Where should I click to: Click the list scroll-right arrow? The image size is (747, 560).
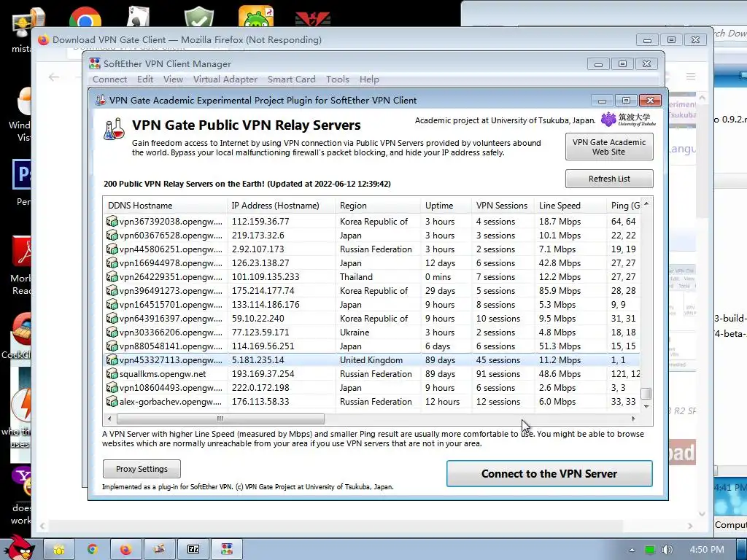[x=633, y=419]
